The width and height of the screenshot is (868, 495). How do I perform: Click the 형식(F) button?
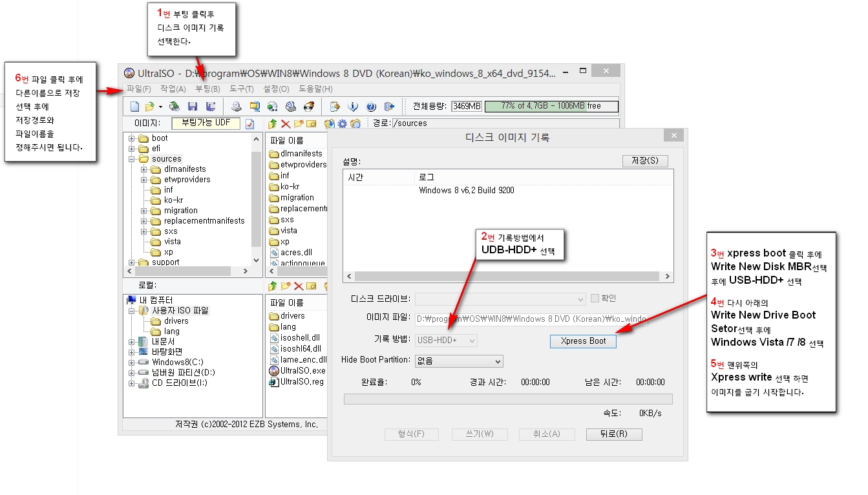[411, 434]
